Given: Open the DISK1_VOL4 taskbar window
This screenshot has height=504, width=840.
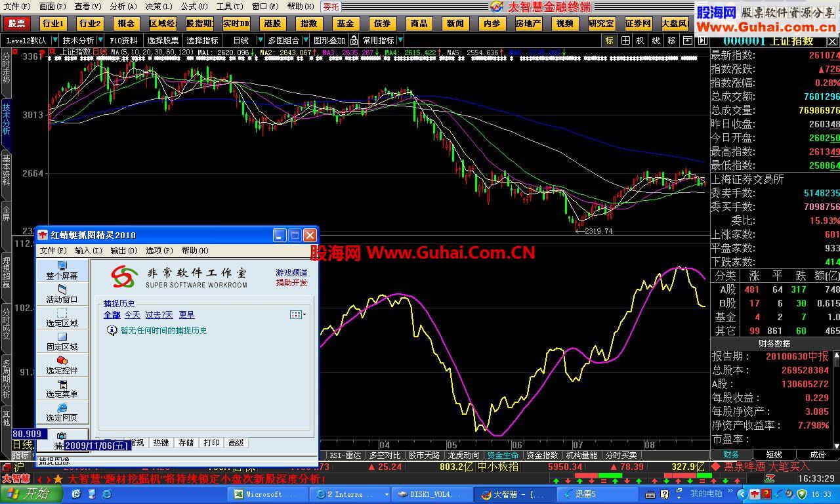Looking at the screenshot, I should pyautogui.click(x=432, y=494).
